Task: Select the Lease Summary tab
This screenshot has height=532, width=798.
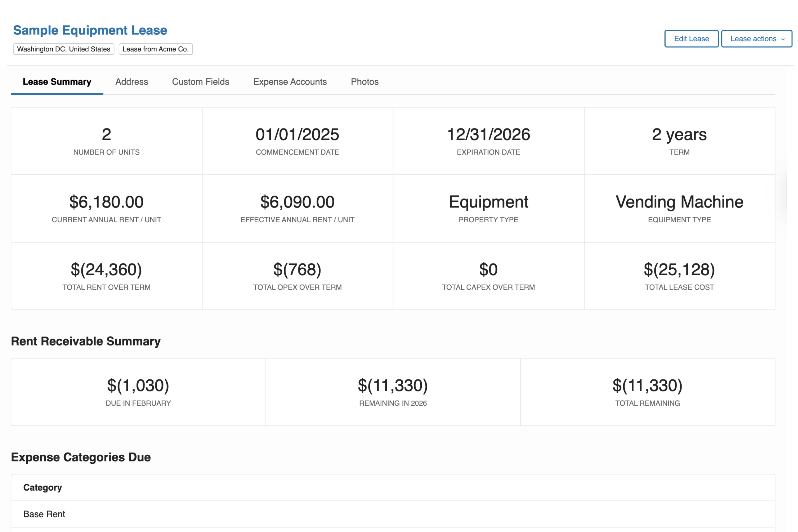Action: click(x=57, y=82)
